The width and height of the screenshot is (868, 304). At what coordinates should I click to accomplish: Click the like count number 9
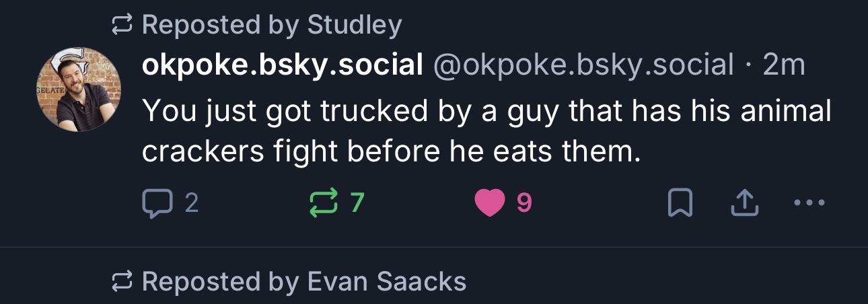point(524,203)
